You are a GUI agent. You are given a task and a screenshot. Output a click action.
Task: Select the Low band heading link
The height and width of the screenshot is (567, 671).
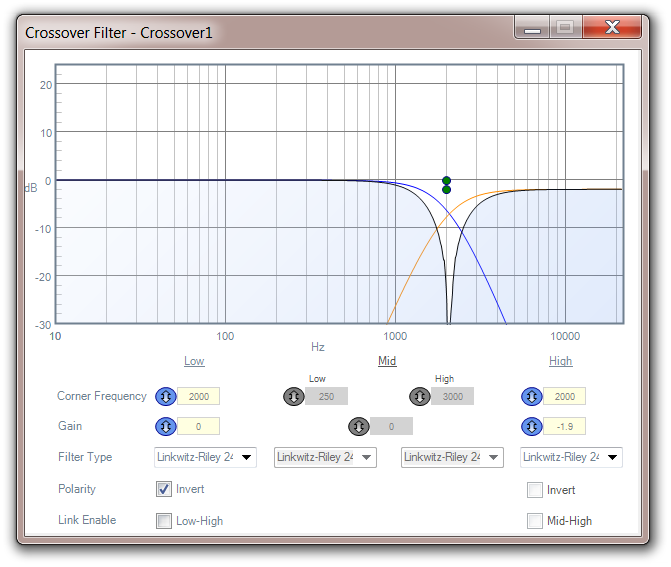pos(194,361)
